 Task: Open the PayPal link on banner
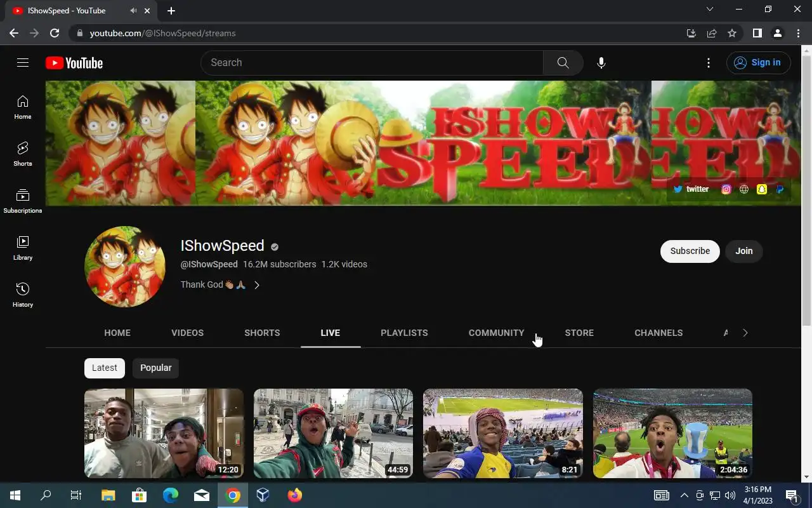pos(780,189)
